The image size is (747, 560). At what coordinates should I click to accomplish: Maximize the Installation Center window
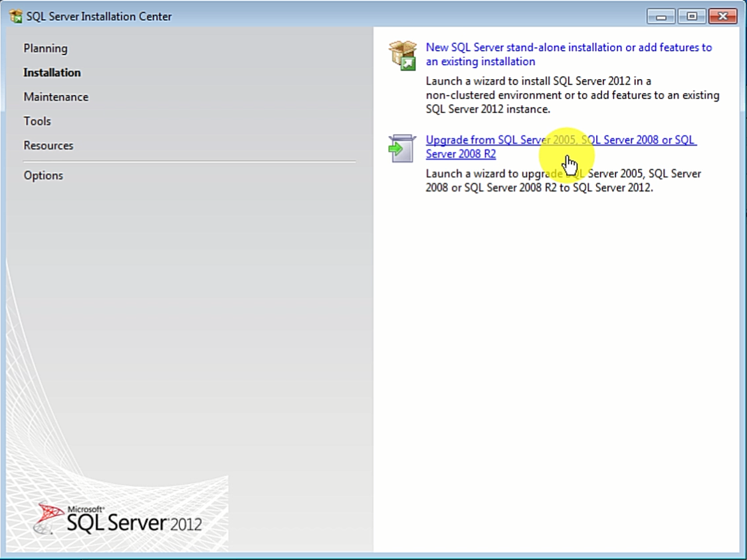pyautogui.click(x=692, y=17)
